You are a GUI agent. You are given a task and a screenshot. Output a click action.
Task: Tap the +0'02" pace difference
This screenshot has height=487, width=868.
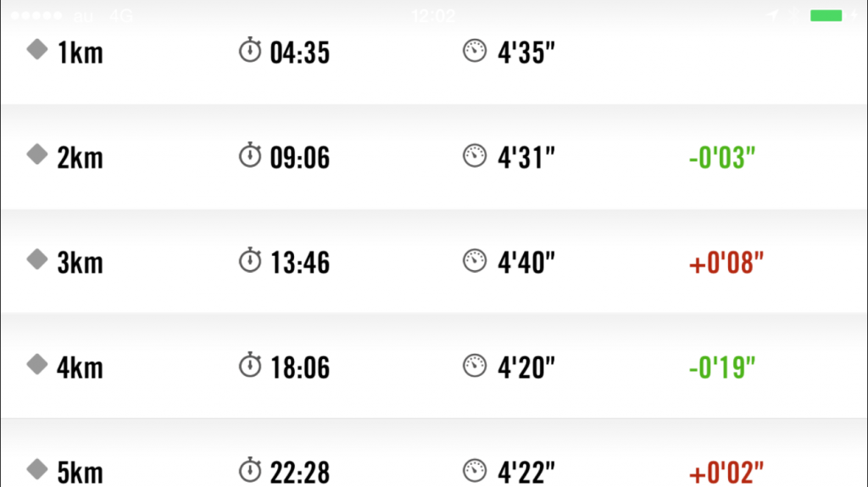pos(726,472)
